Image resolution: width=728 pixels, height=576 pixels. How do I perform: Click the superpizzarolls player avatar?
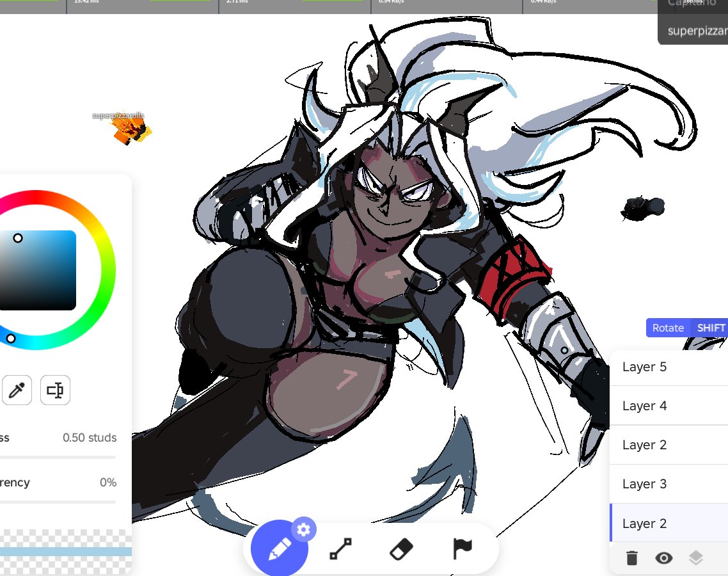(x=132, y=129)
